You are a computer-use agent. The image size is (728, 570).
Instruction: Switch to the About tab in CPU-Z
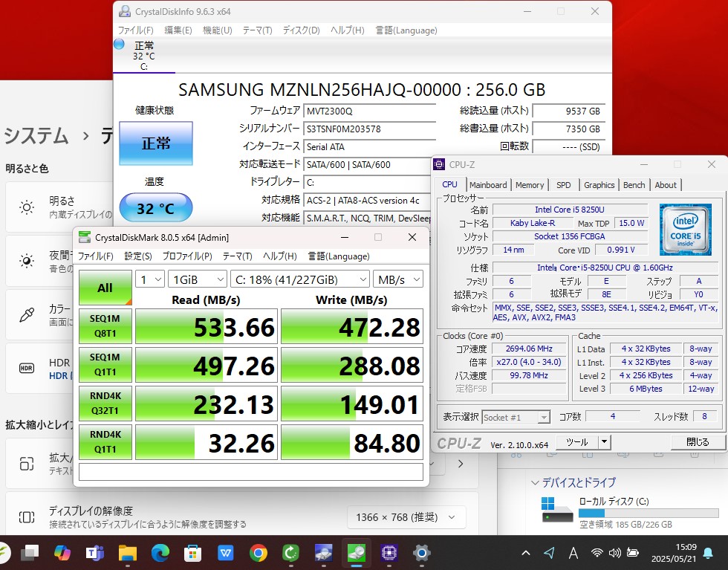[666, 185]
